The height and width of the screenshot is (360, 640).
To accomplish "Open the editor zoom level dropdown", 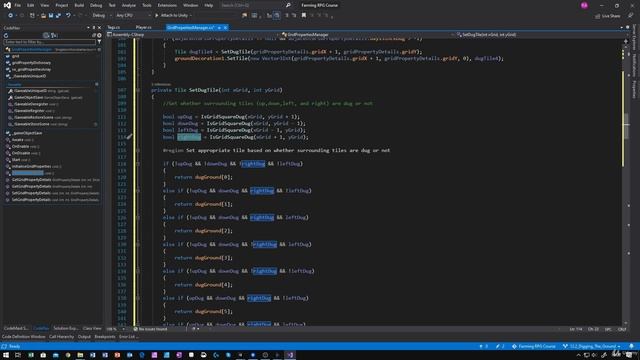I will coord(116,329).
